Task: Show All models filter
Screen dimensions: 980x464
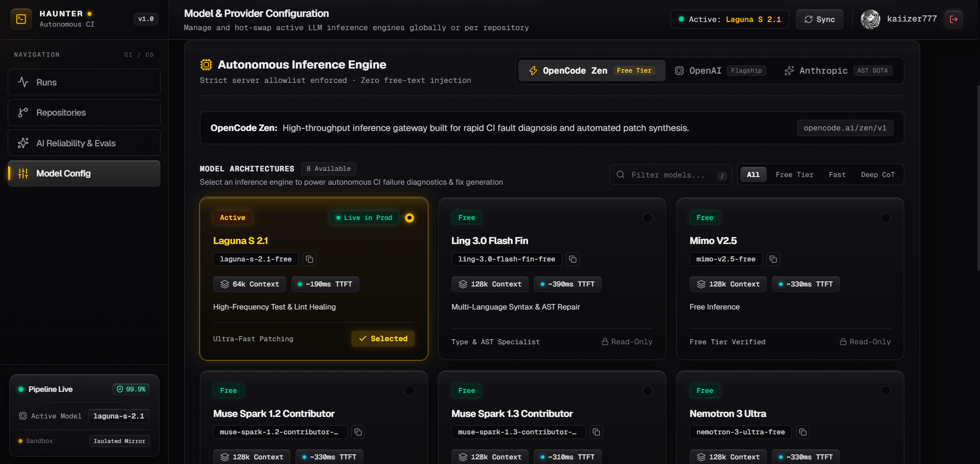Action: [x=753, y=174]
